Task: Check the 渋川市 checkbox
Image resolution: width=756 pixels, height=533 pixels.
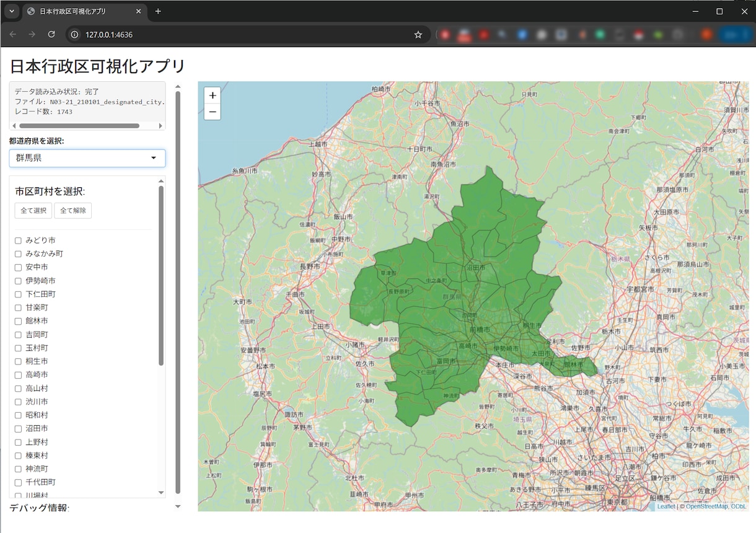Action: [x=19, y=402]
